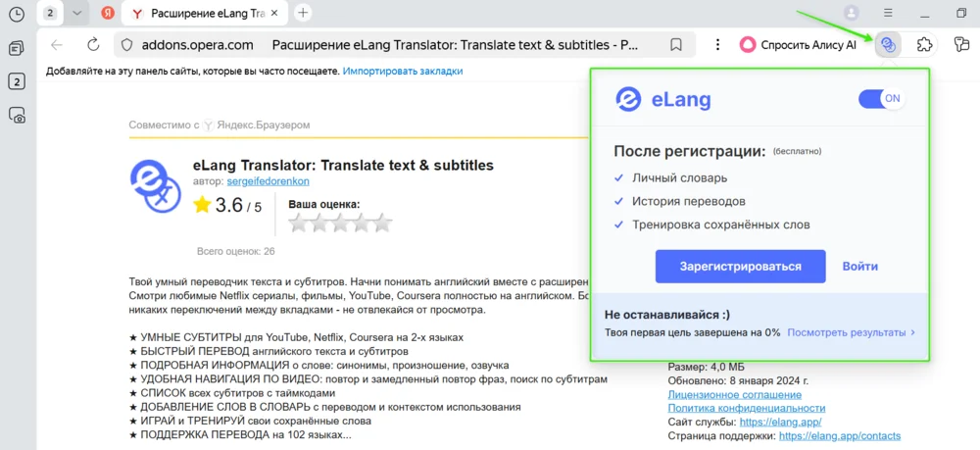Open author sergeifedorenkon's profile link
The height and width of the screenshot is (450, 980).
pos(269,181)
